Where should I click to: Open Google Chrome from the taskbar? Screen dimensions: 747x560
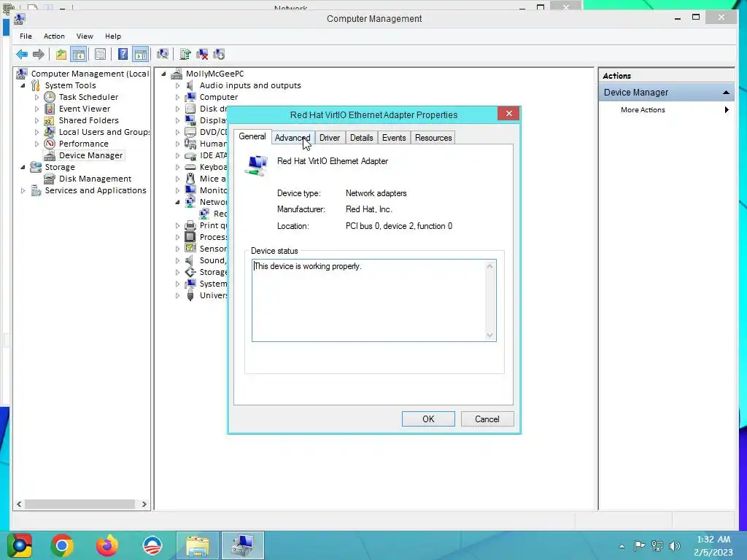click(62, 545)
